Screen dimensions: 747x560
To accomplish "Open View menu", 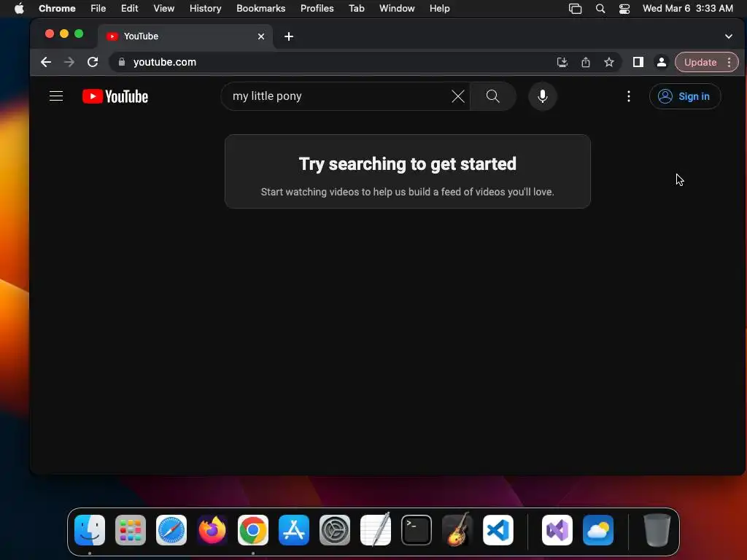I will (163, 8).
